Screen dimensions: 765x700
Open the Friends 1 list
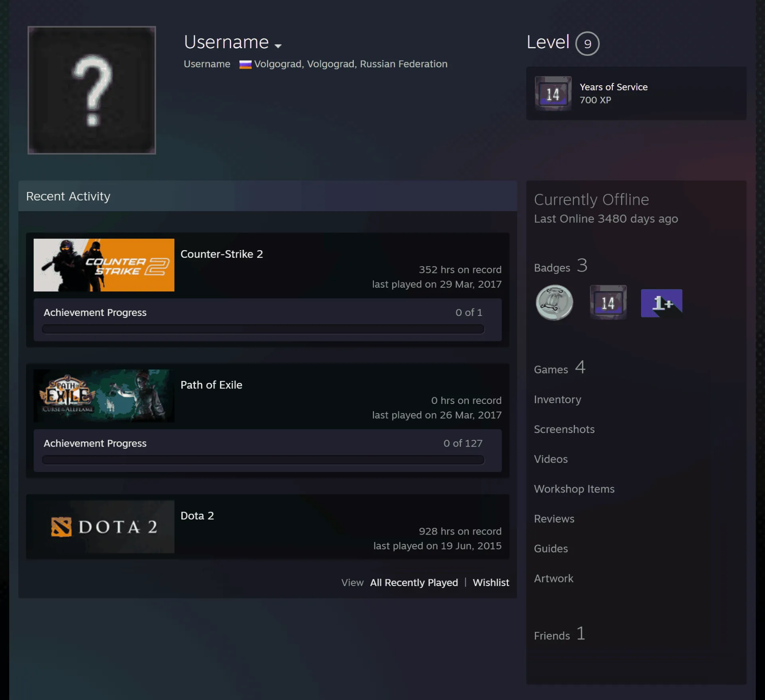pos(559,634)
